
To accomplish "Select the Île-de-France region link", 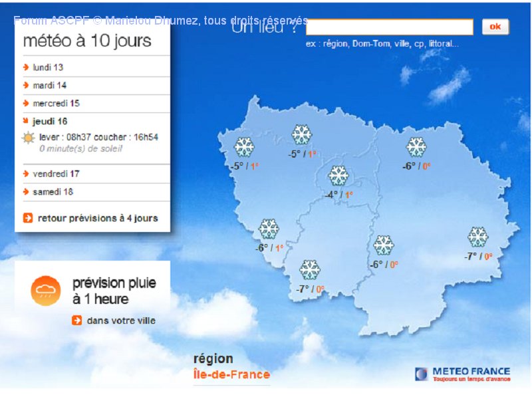I will 231,374.
